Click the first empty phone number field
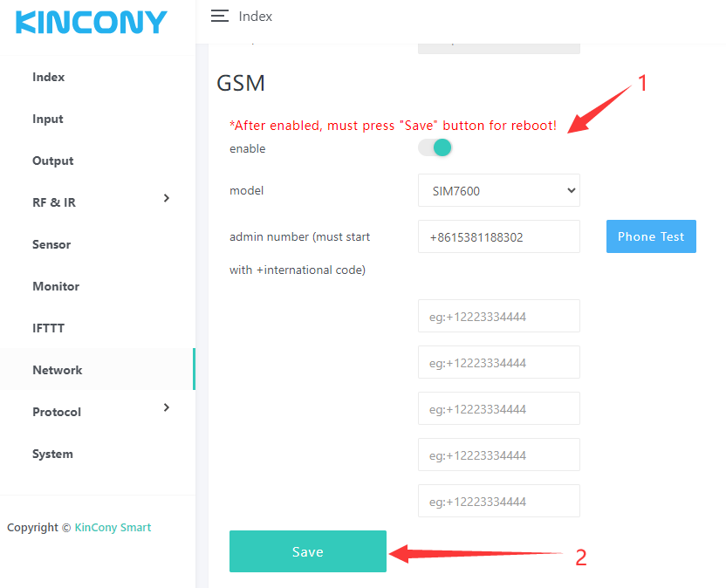 (499, 316)
